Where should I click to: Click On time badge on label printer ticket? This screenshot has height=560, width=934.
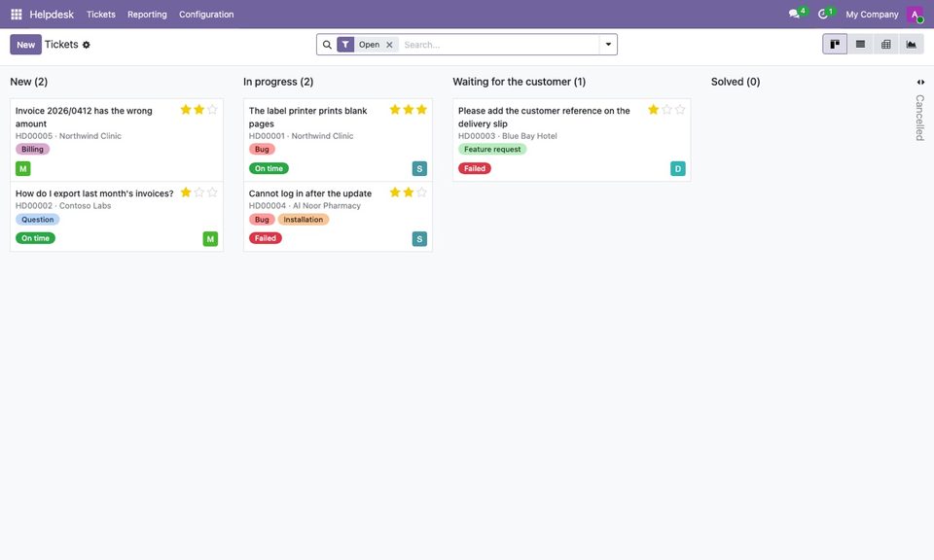[269, 168]
